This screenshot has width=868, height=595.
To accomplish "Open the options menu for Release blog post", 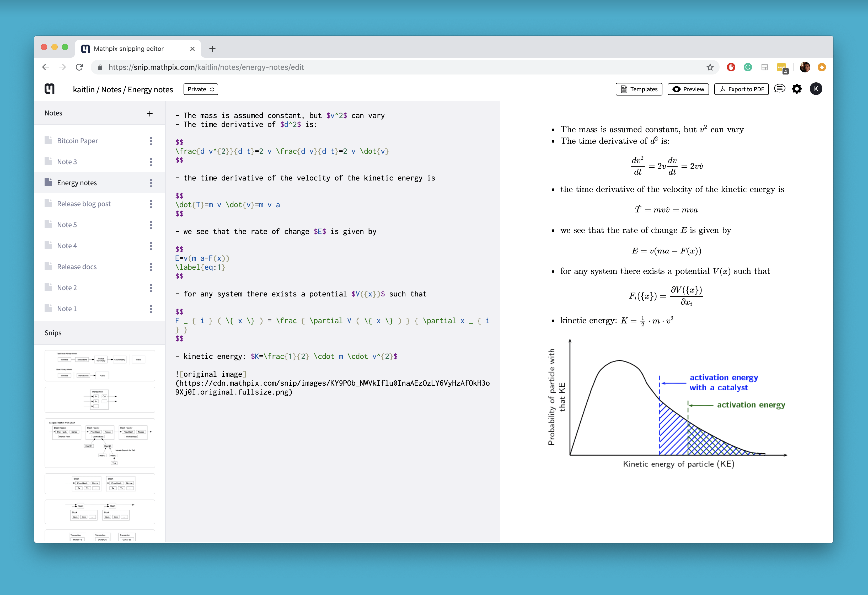I will point(151,204).
